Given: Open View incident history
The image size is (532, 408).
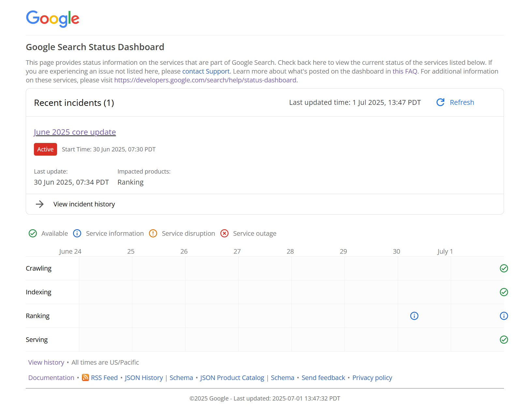Looking at the screenshot, I should click(x=84, y=204).
